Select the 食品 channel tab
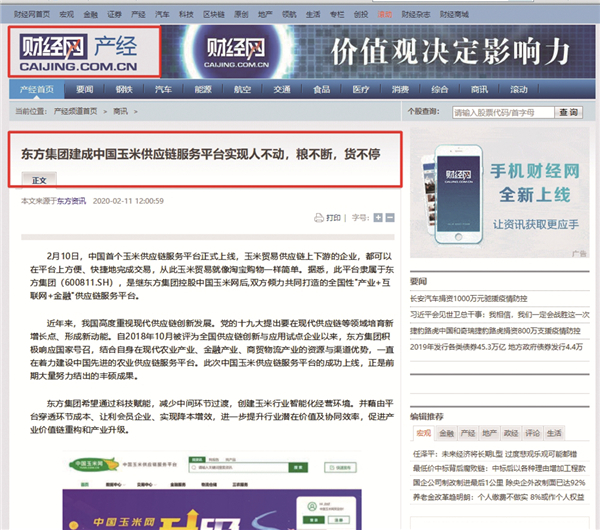 [x=321, y=90]
